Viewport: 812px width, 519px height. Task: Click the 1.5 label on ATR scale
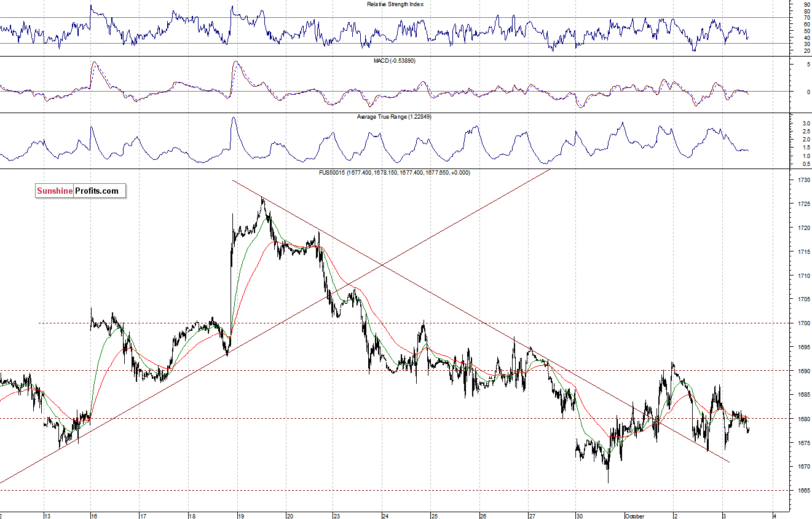(806, 148)
